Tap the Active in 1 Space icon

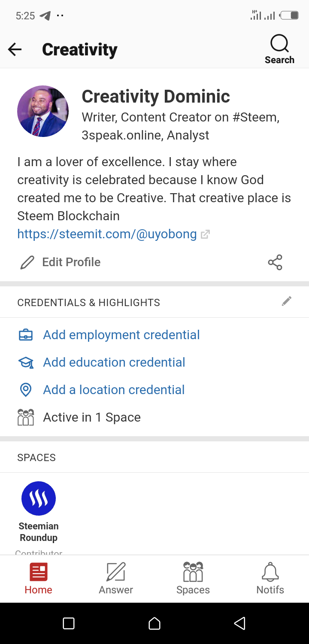(26, 417)
